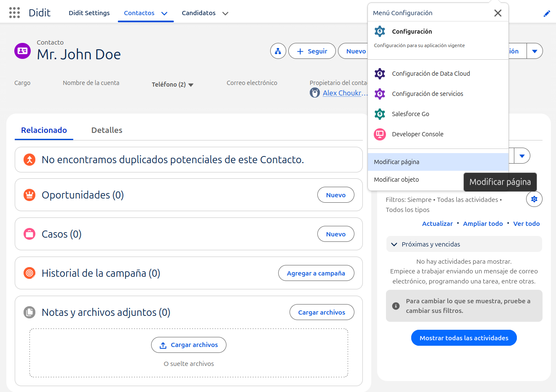This screenshot has height=392, width=556.
Task: Switch to the Contactos tab
Action: (139, 13)
